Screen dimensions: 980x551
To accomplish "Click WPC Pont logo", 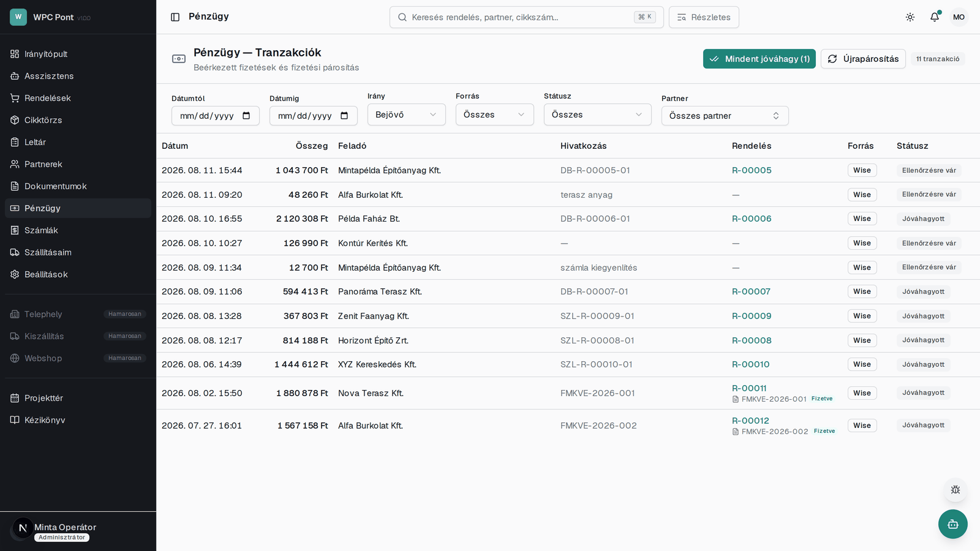I will 18,17.
